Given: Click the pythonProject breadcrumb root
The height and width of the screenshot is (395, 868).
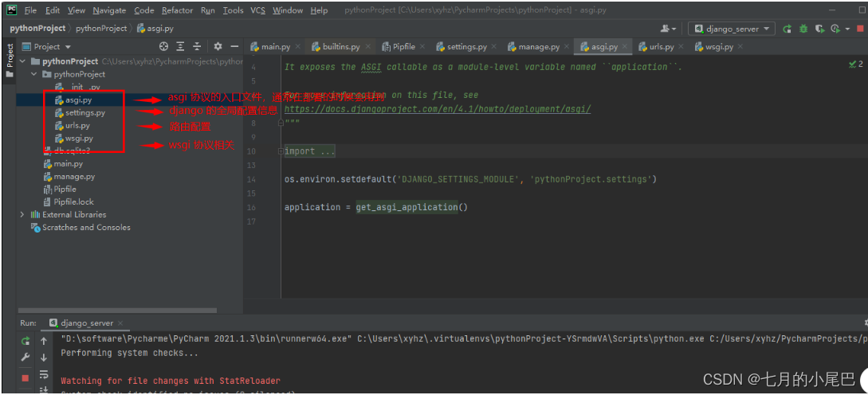Looking at the screenshot, I should (x=37, y=28).
